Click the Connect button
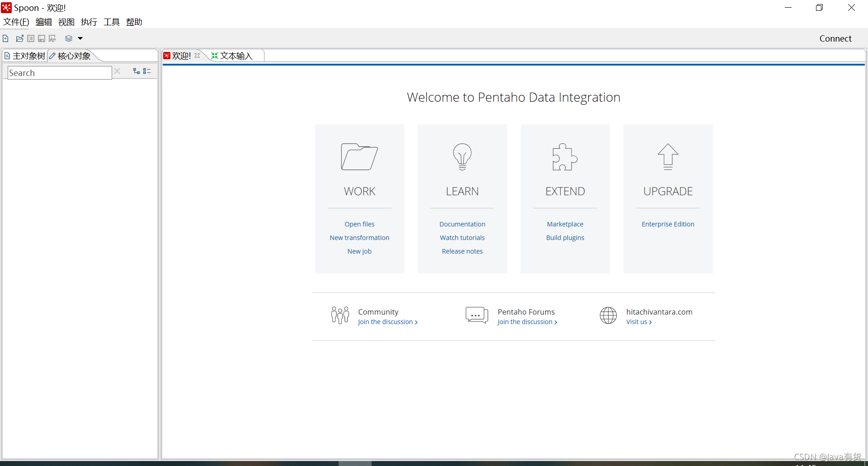This screenshot has height=466, width=868. [835, 38]
